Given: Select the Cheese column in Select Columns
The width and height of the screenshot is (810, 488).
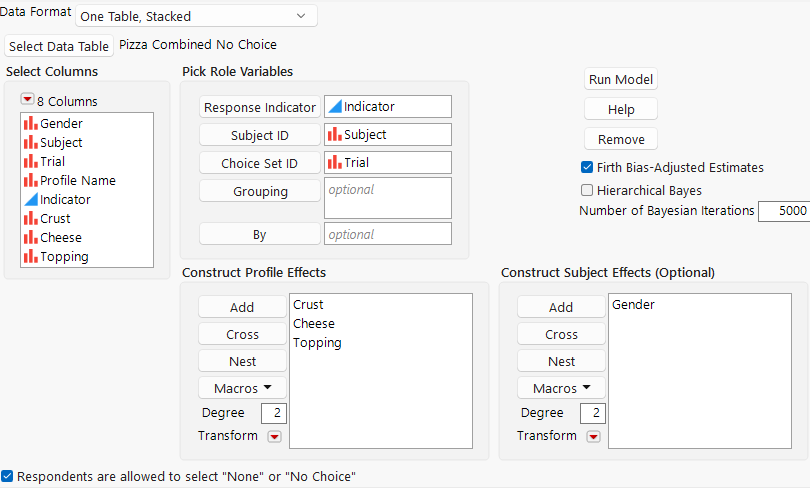Looking at the screenshot, I should coord(60,238).
